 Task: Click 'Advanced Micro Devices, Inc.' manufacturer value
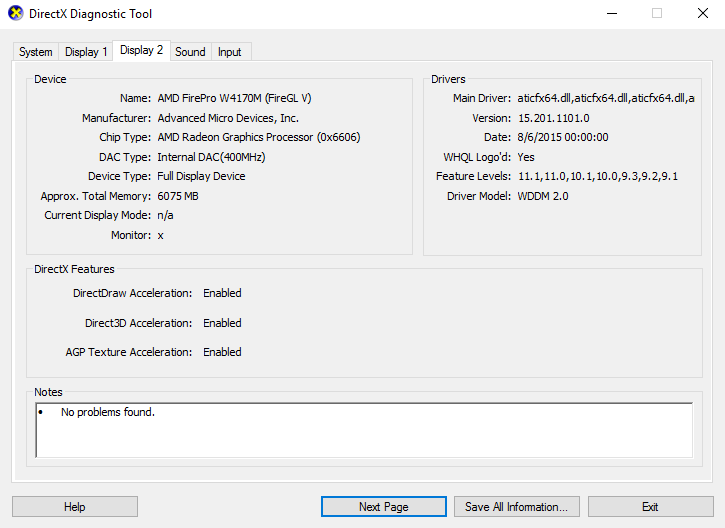click(x=228, y=118)
